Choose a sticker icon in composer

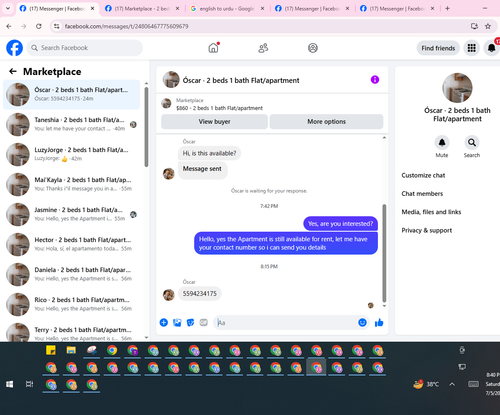click(190, 322)
